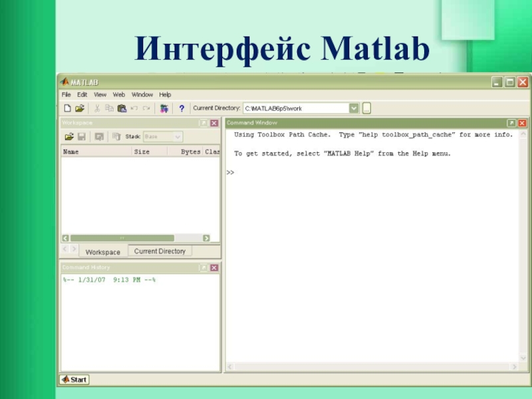Sort Workspace by Size column header
Screen dimensions: 532x399
[x=150, y=152]
